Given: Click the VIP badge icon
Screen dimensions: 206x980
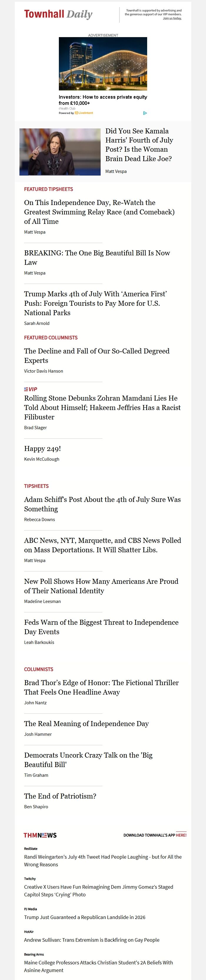Looking at the screenshot, I should pyautogui.click(x=31, y=389).
